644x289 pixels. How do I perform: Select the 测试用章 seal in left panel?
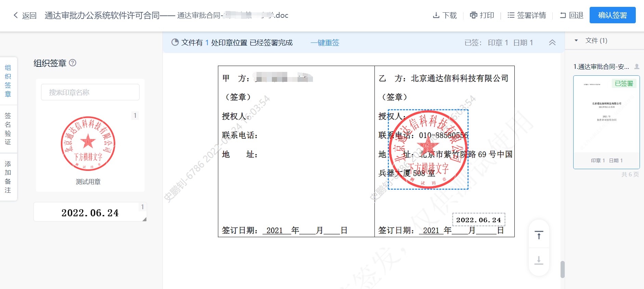point(88,144)
